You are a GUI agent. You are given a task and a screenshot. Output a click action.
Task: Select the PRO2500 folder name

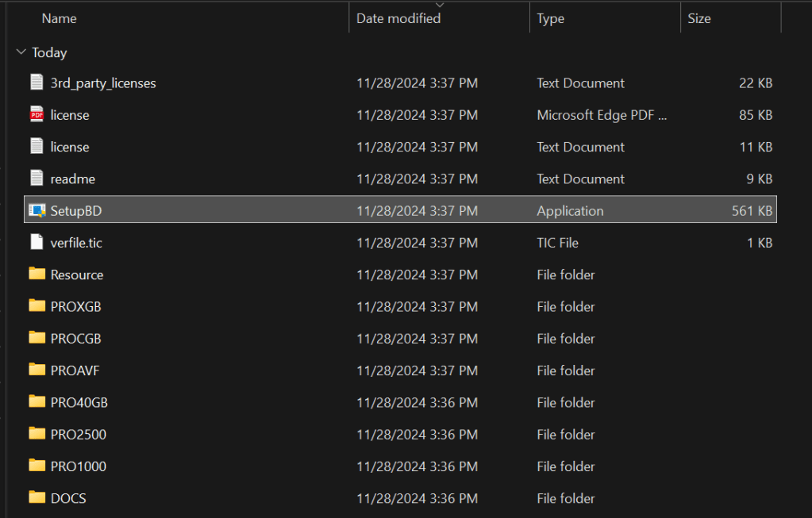pos(79,435)
